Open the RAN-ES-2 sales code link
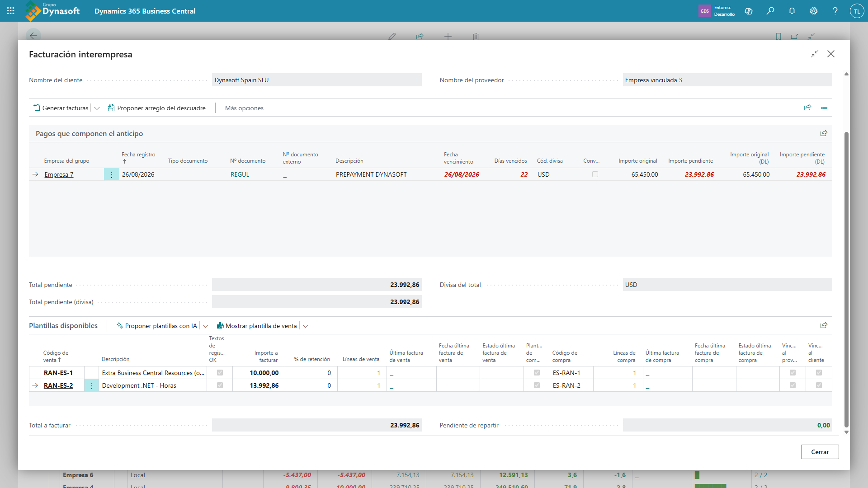The height and width of the screenshot is (488, 868). click(x=58, y=385)
